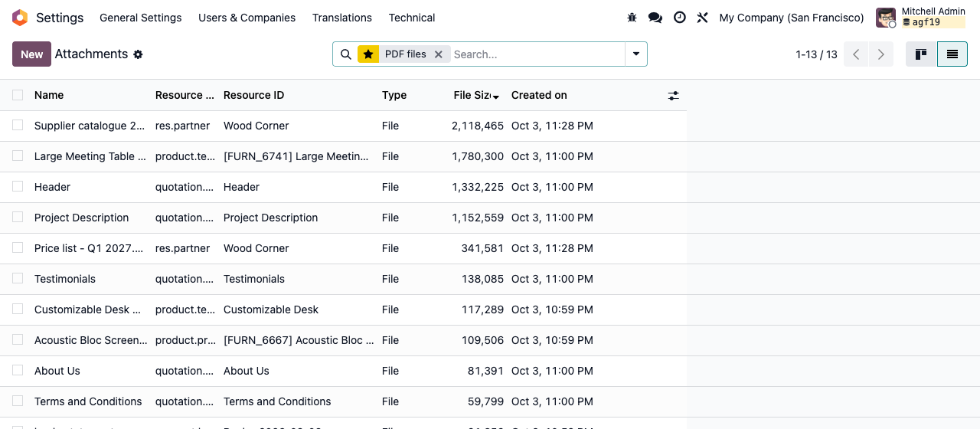Select the About Us row checkbox
The image size is (980, 429).
coord(18,370)
